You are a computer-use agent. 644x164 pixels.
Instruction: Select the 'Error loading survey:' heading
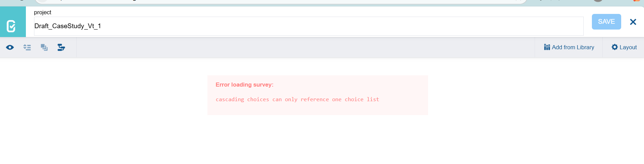[245, 85]
